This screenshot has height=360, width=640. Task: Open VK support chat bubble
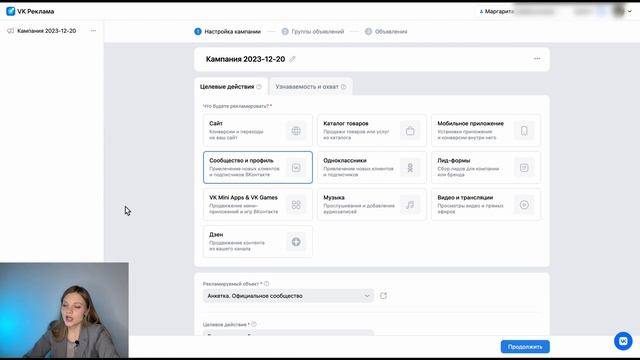coord(623,341)
